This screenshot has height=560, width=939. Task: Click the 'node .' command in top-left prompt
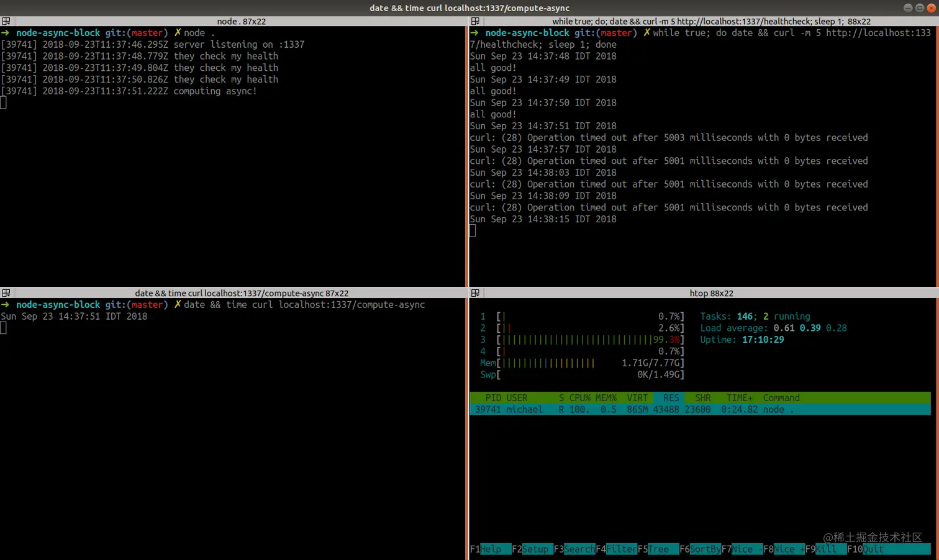(x=199, y=33)
